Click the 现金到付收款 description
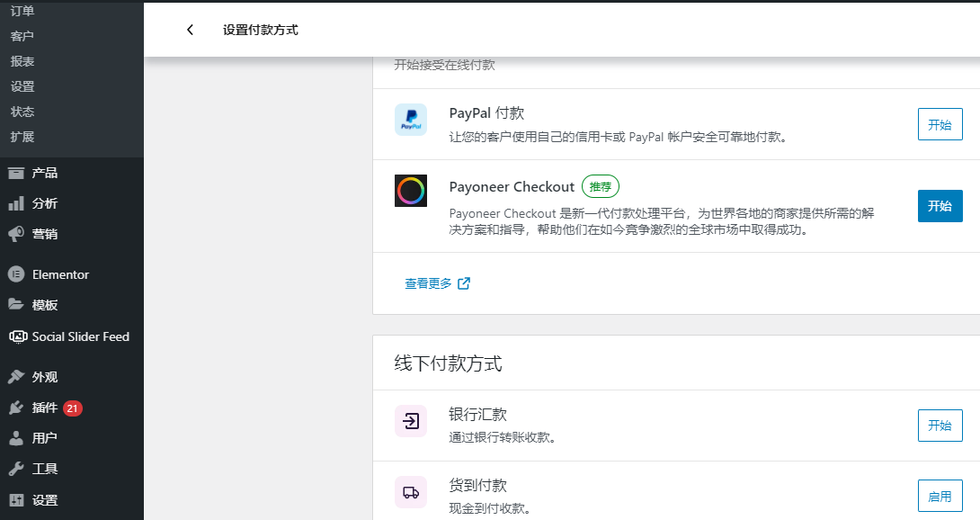Viewport: 980px width, 520px height. point(490,508)
